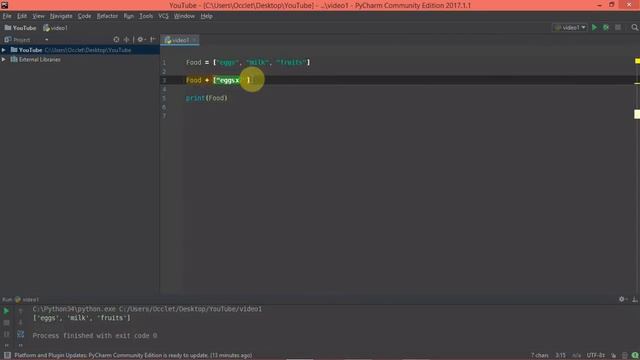Run video1 with the green toolbar arrow
This screenshot has height=360, width=640.
[x=594, y=27]
